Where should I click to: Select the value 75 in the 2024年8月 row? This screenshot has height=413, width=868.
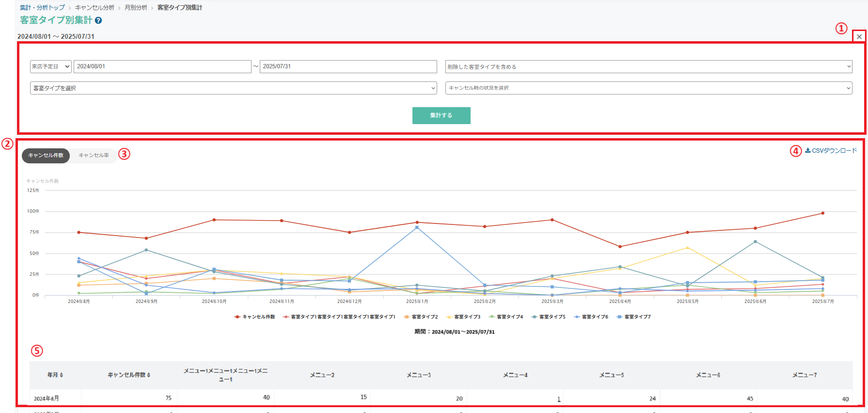[169, 398]
